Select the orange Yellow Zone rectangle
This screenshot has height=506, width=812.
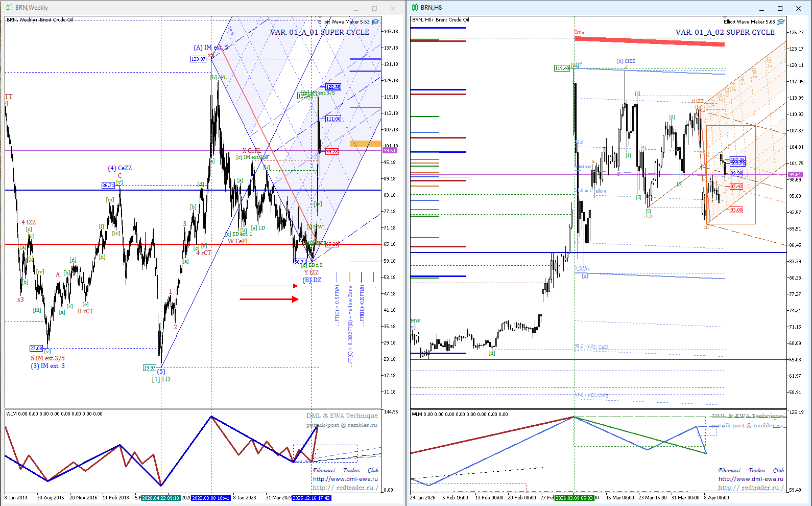[x=365, y=144]
